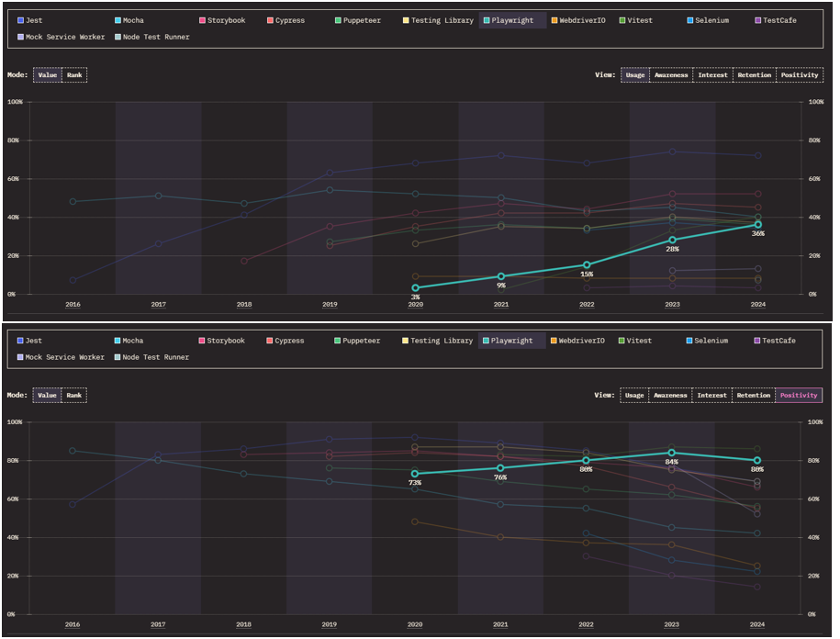Toggle Cypress series in Usage chart legend
Viewport: 840px width, 639px height.
pos(286,20)
